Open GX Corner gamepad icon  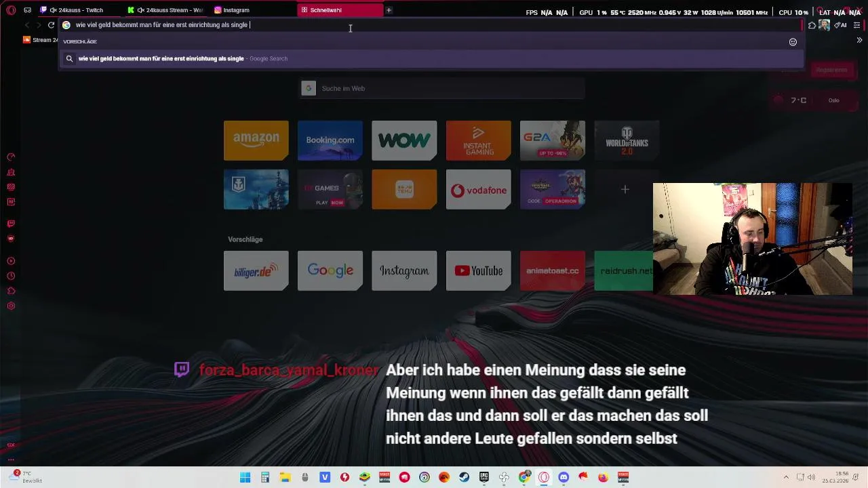[27, 10]
